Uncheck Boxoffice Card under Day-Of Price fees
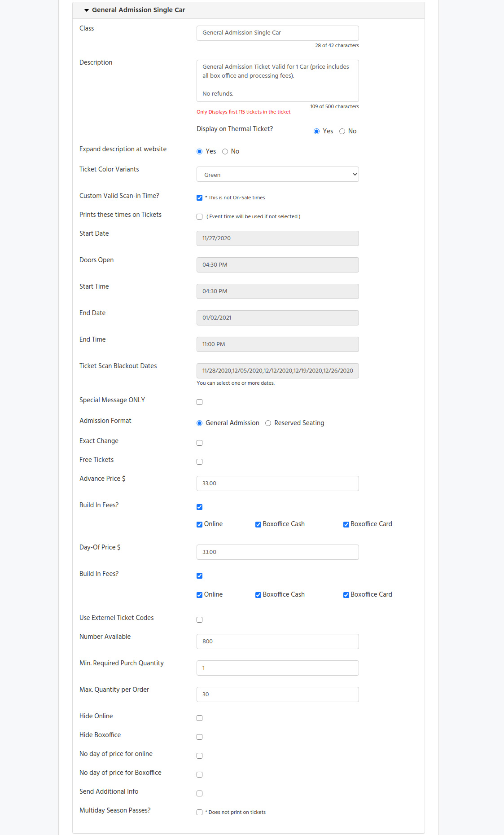The image size is (504, 835). point(346,595)
